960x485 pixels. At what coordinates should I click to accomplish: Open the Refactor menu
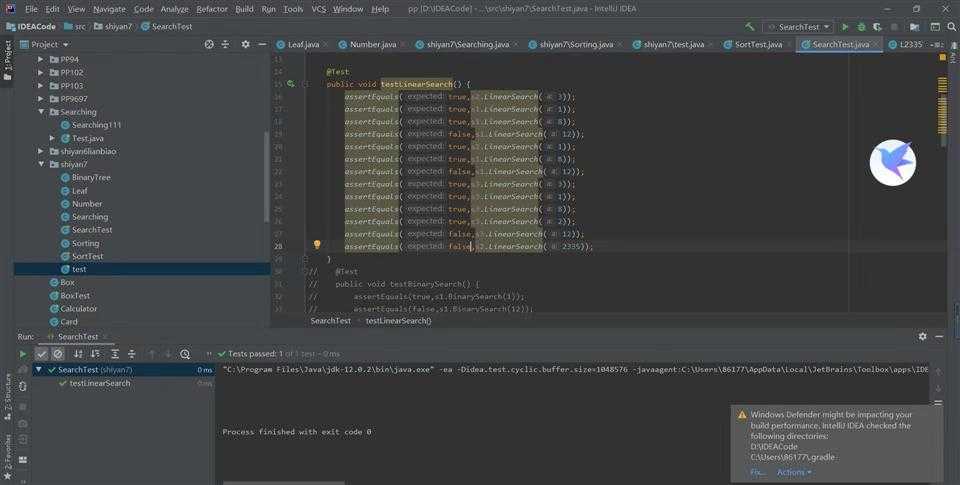tap(212, 9)
